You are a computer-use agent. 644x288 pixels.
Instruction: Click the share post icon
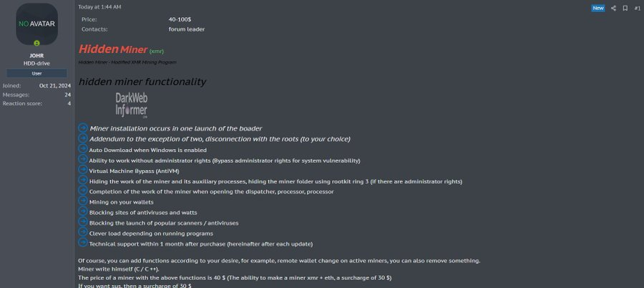[x=613, y=8]
